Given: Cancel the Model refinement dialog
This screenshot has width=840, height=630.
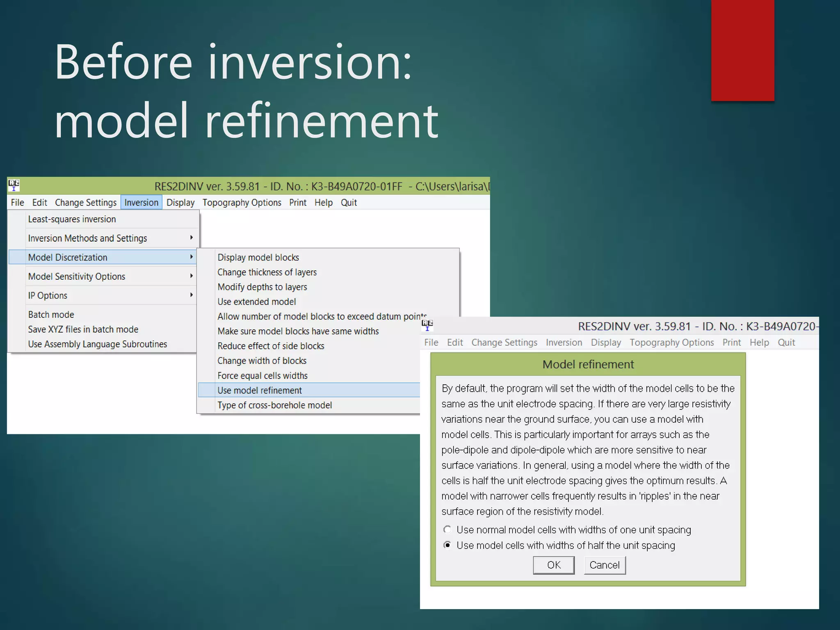Looking at the screenshot, I should click(x=605, y=565).
